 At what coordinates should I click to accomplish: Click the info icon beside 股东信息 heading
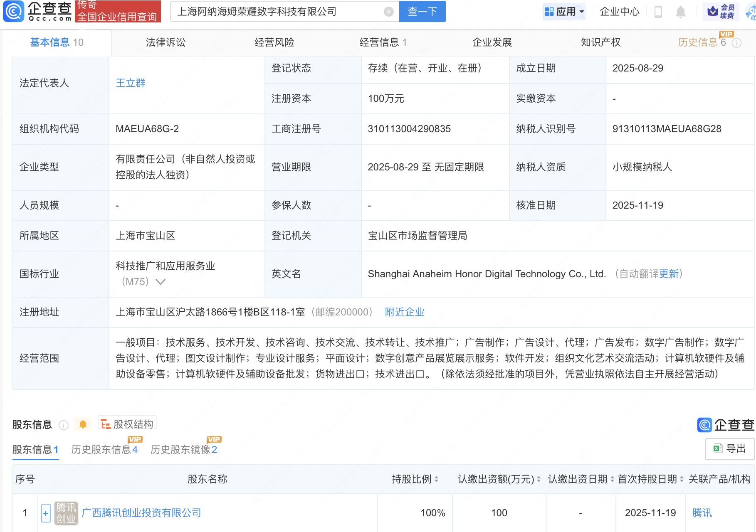(x=64, y=425)
